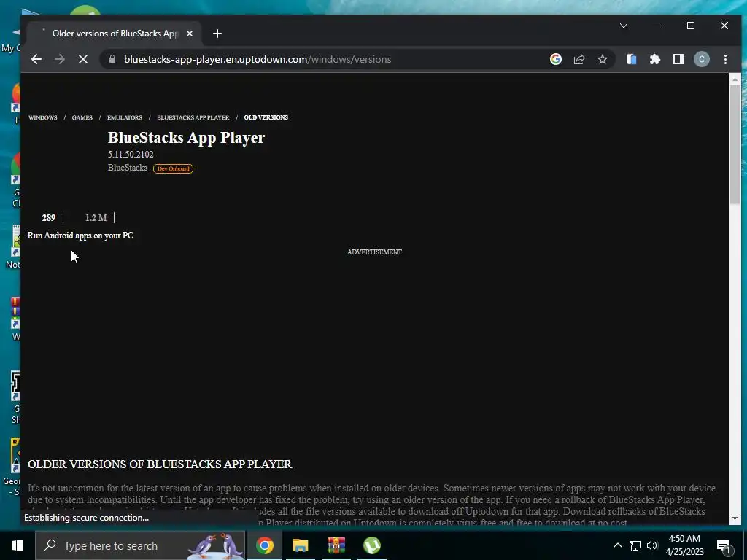The width and height of the screenshot is (747, 560).
Task: Click the forward navigation arrow
Action: pyautogui.click(x=60, y=59)
